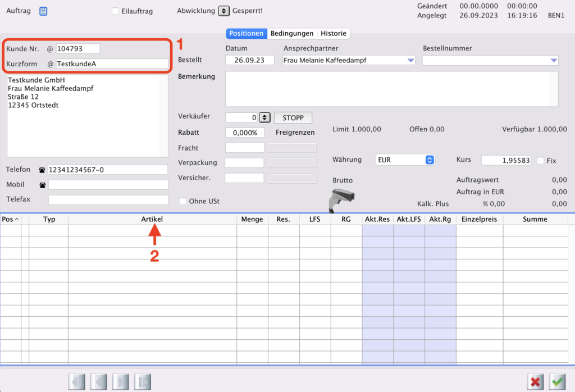Cancel with the red X icon
The image size is (575, 392).
(x=536, y=381)
